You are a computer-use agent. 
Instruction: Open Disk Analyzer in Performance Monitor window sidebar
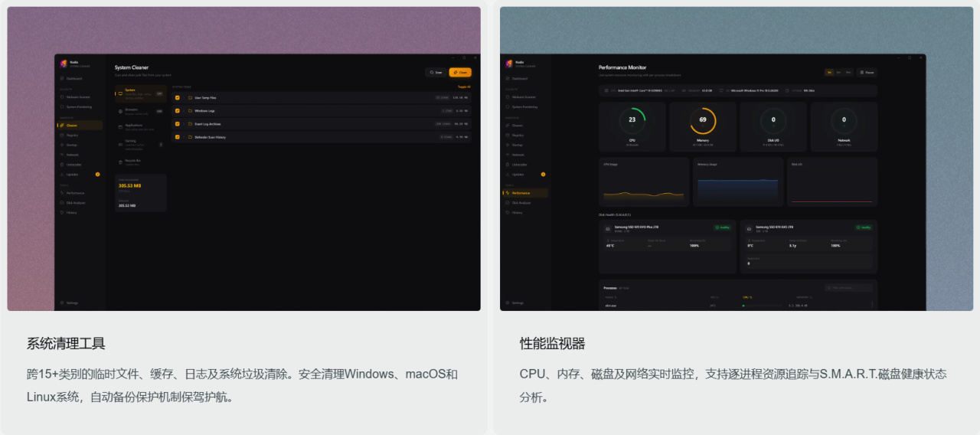click(525, 203)
